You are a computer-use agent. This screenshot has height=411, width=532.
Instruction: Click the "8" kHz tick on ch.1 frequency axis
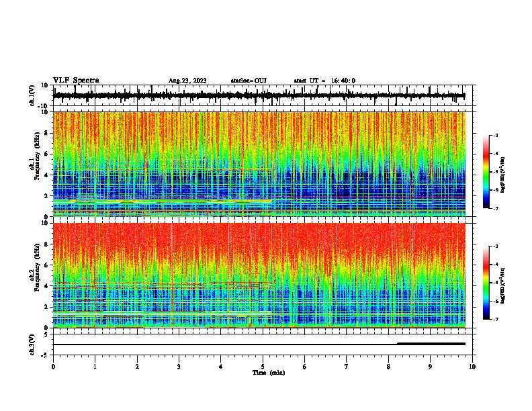point(47,133)
